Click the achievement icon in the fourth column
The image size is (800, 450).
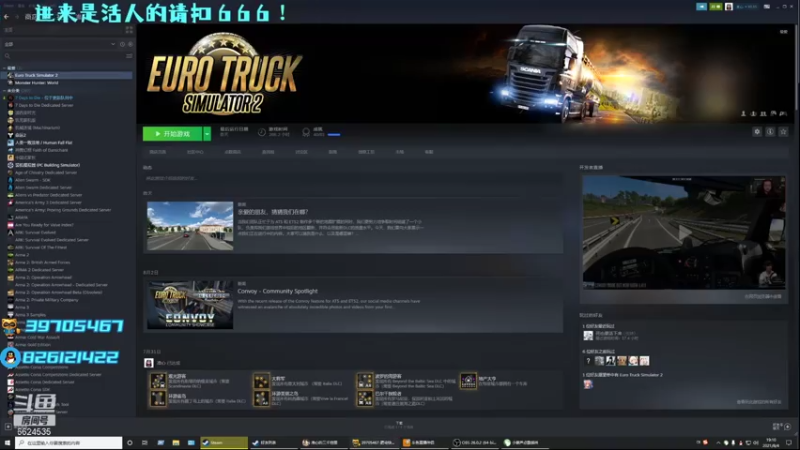(468, 380)
